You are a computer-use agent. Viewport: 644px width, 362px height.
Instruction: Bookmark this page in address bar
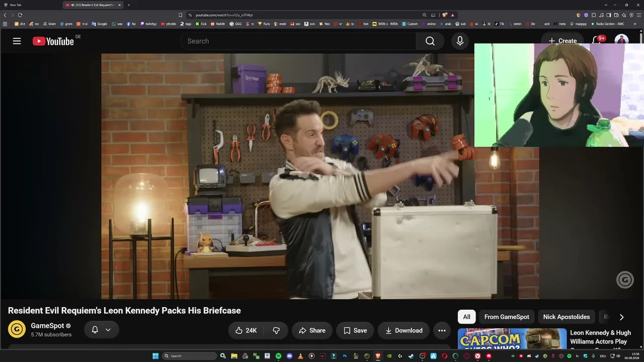click(181, 15)
